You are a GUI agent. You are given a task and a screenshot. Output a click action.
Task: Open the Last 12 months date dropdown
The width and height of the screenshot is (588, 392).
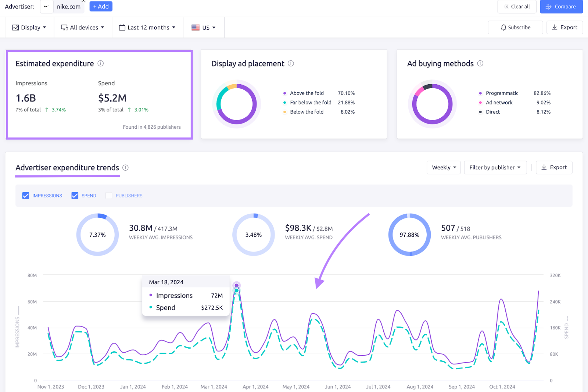click(x=147, y=28)
